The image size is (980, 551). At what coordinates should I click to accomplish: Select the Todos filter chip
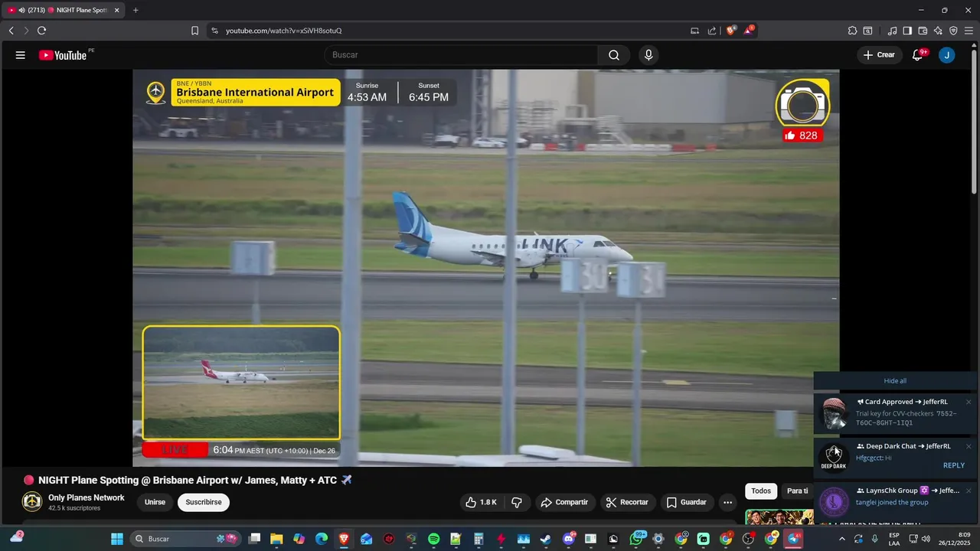click(761, 491)
